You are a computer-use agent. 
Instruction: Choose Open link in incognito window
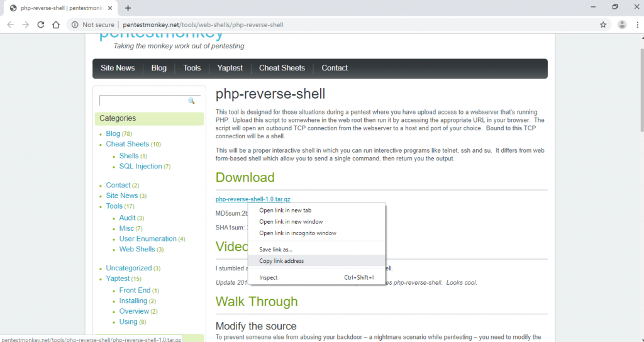point(317,233)
